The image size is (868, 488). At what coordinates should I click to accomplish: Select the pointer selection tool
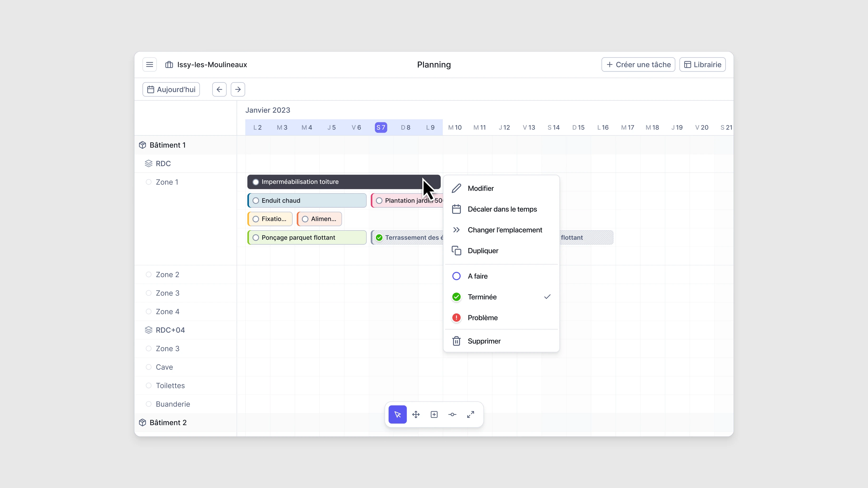[398, 414]
